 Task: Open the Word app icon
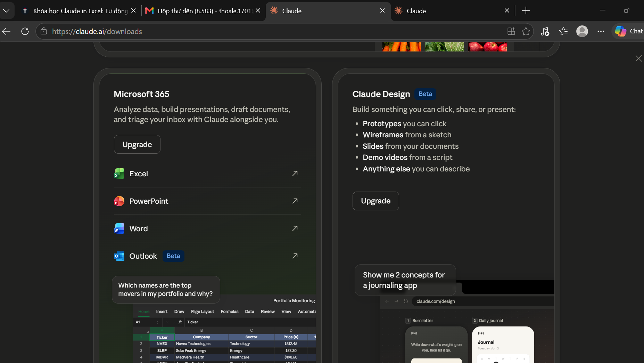119,228
